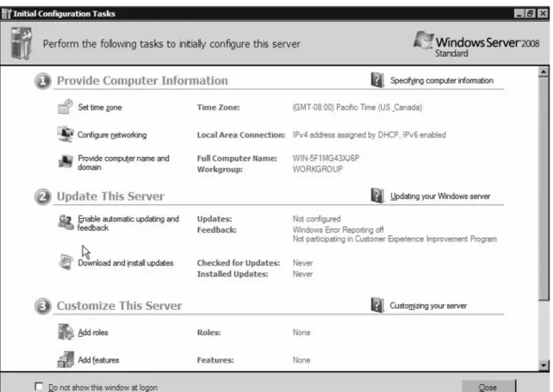Image resolution: width=553 pixels, height=392 pixels.
Task: Open help icon beside Customizing your server
Action: pos(377,305)
